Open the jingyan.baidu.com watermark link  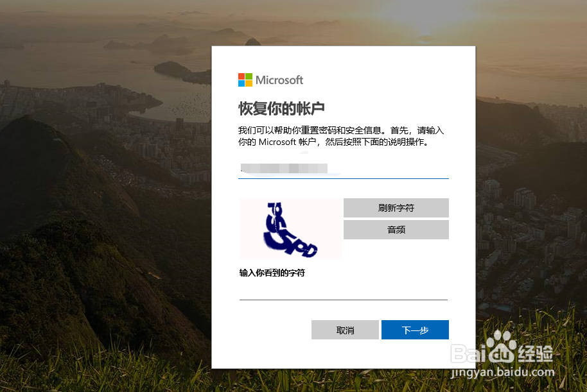click(502, 372)
